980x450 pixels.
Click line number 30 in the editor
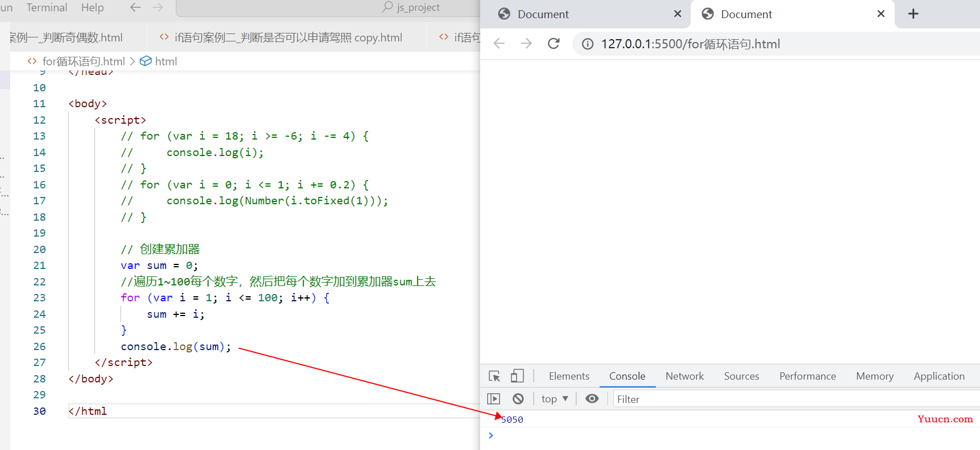pos(39,411)
